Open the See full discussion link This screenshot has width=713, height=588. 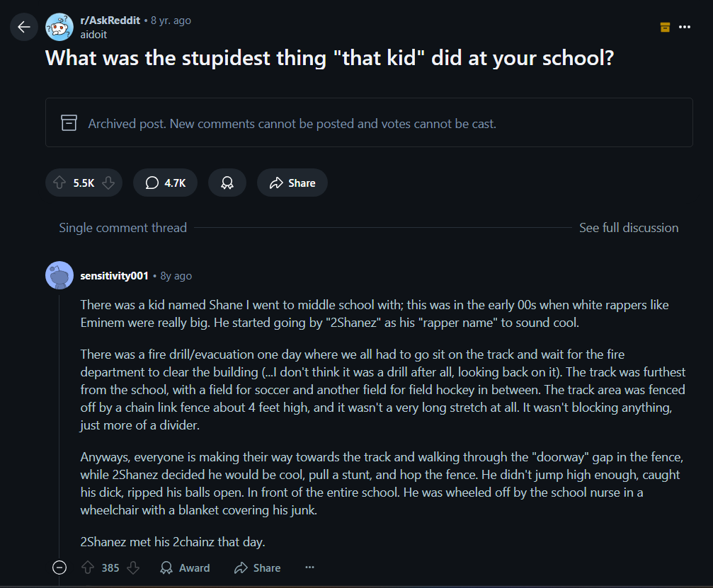click(629, 228)
